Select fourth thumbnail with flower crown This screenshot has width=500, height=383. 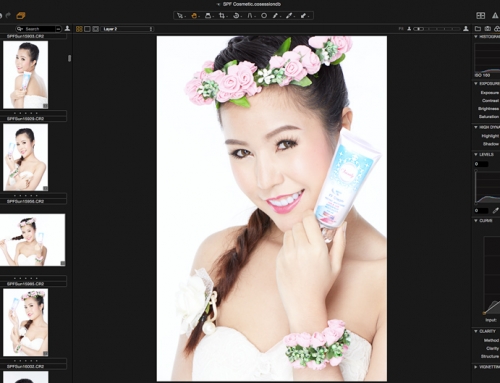pyautogui.click(x=25, y=322)
